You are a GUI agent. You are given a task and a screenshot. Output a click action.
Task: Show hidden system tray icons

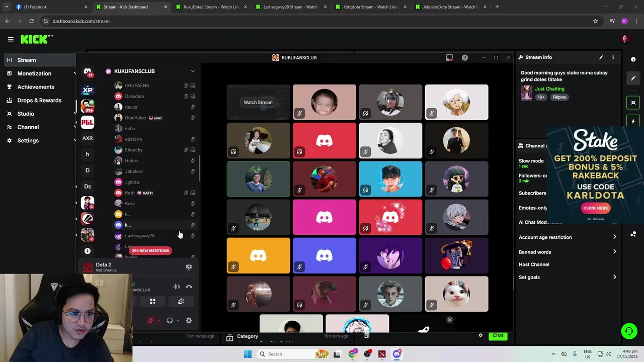point(553,354)
